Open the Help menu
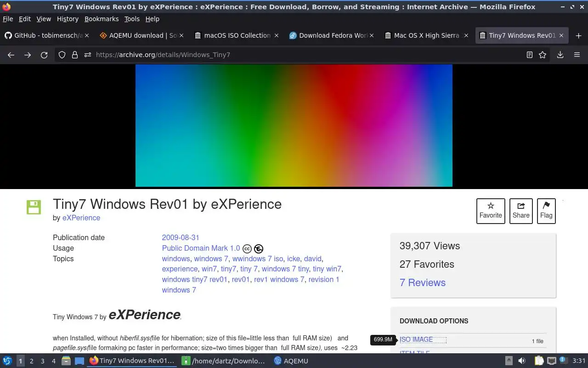Image resolution: width=588 pixels, height=368 pixels. [x=152, y=19]
